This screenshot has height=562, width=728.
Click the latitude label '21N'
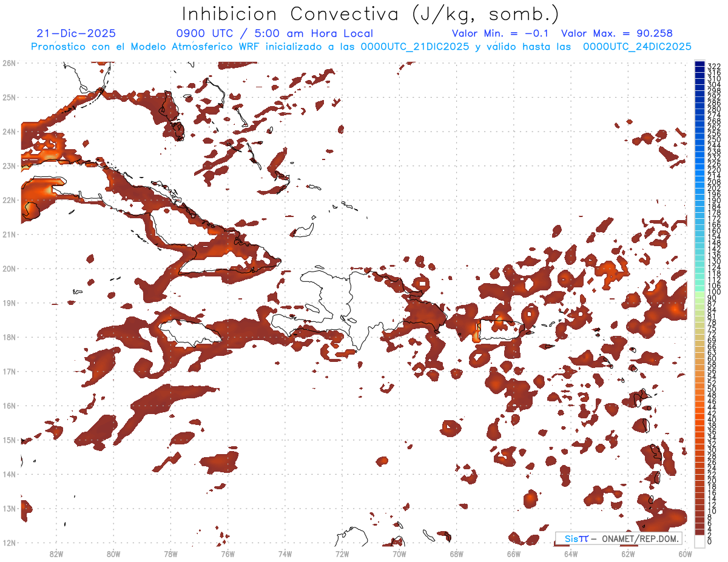click(x=9, y=234)
